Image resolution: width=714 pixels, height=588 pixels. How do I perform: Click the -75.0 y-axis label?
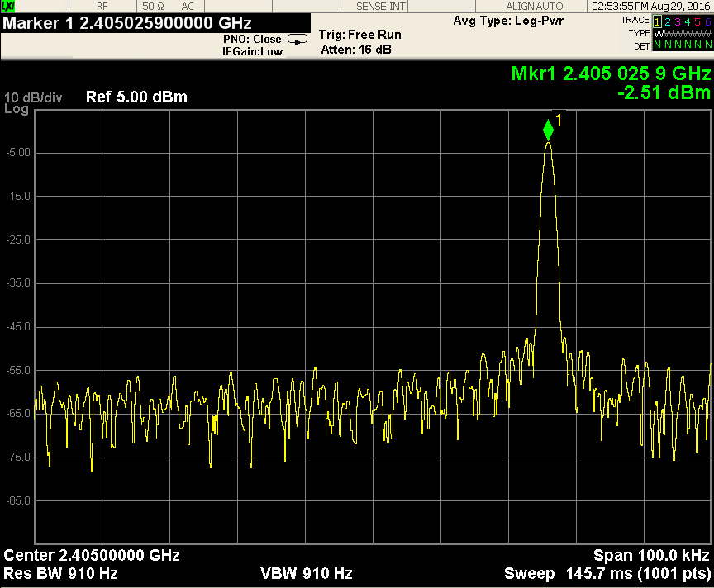pyautogui.click(x=18, y=457)
